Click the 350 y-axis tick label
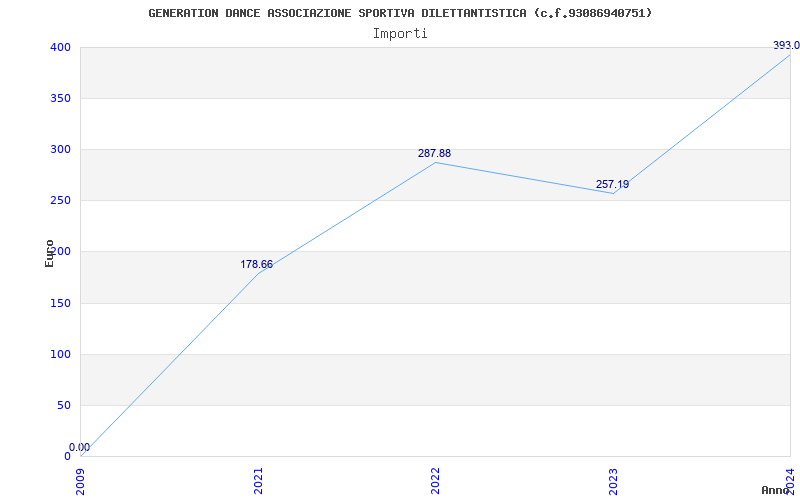Screen dimensions: 800x500 60,98
